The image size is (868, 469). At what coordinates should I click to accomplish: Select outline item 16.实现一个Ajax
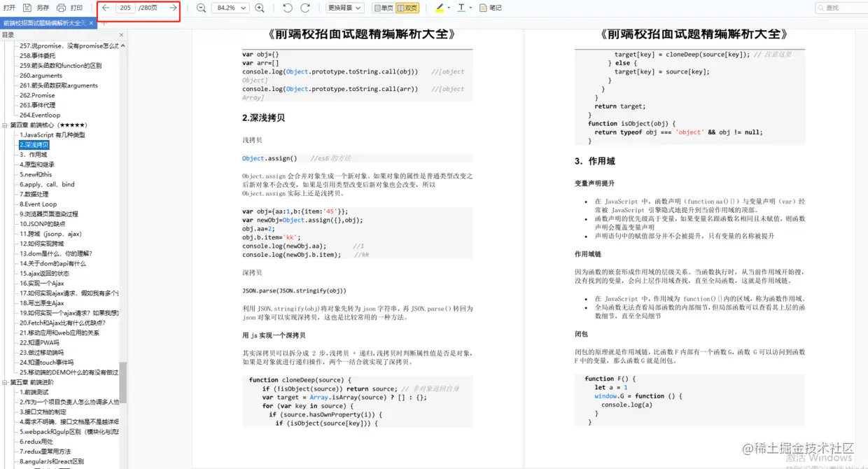(41, 283)
